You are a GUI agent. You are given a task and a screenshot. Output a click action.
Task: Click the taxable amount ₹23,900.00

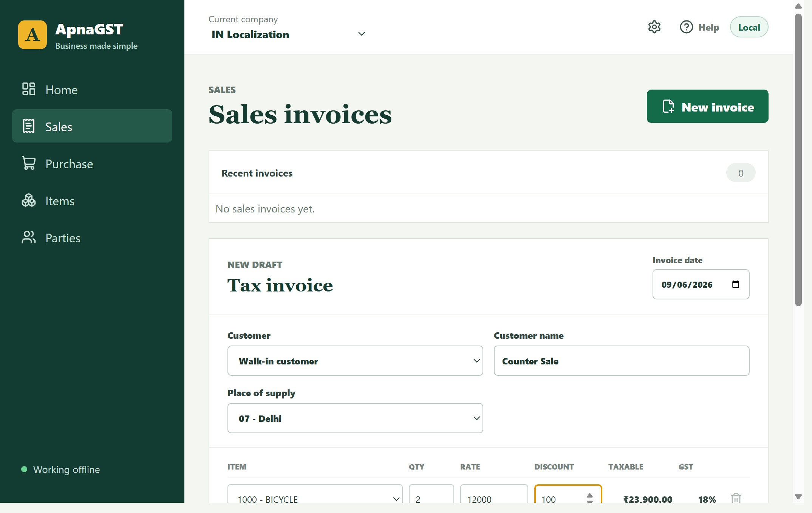pos(648,499)
